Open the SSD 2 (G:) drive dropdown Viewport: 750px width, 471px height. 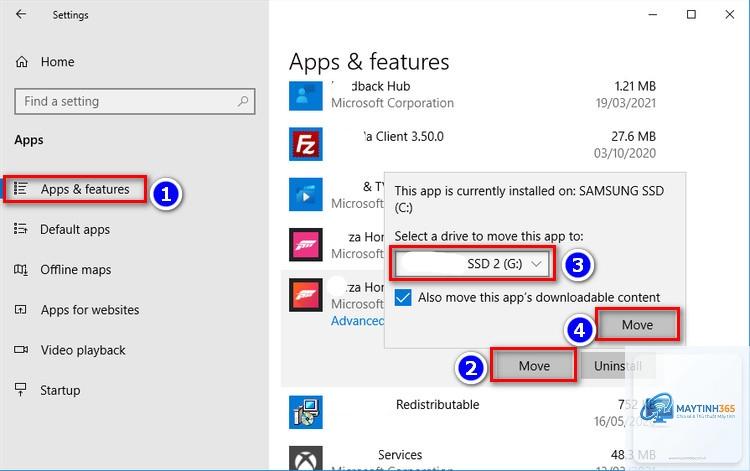(x=473, y=263)
